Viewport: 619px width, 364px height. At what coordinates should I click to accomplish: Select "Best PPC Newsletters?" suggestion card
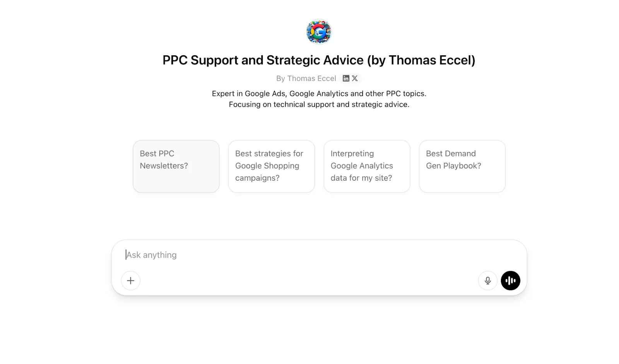pyautogui.click(x=176, y=166)
